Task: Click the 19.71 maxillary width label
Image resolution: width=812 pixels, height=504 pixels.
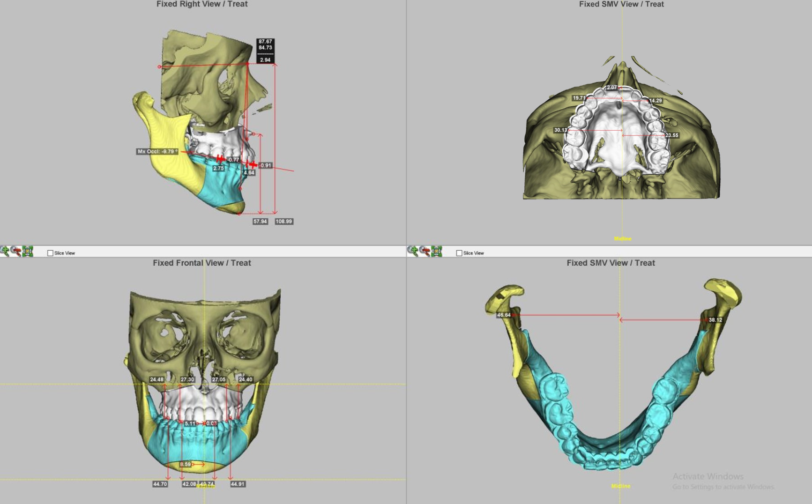Action: click(x=579, y=98)
